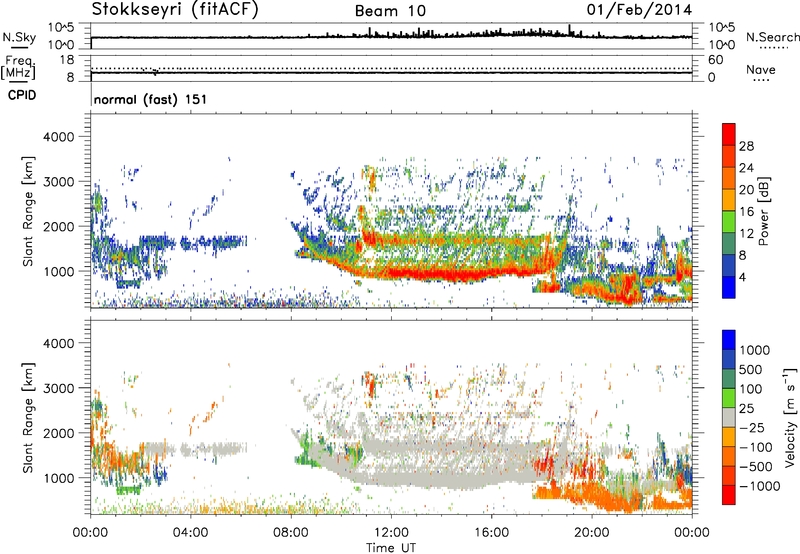Click the '16:00' time axis tick label
The image size is (800, 554).
(x=491, y=533)
